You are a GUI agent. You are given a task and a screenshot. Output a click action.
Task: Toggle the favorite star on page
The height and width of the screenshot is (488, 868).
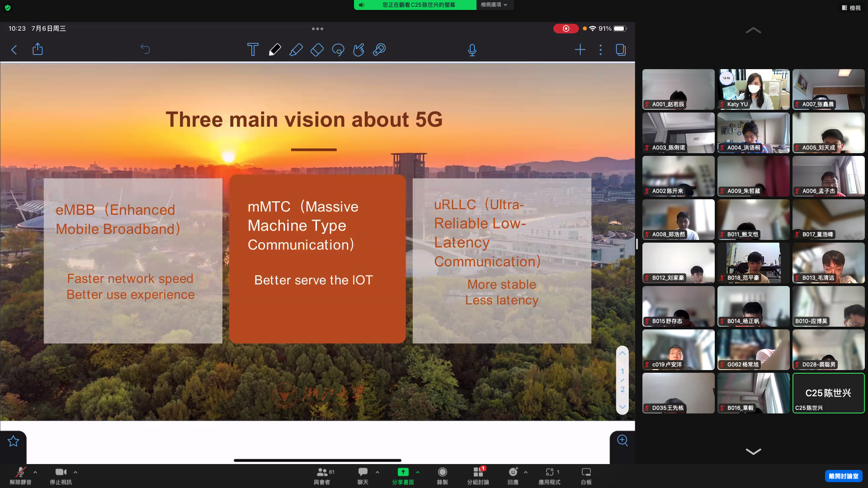[x=13, y=441]
